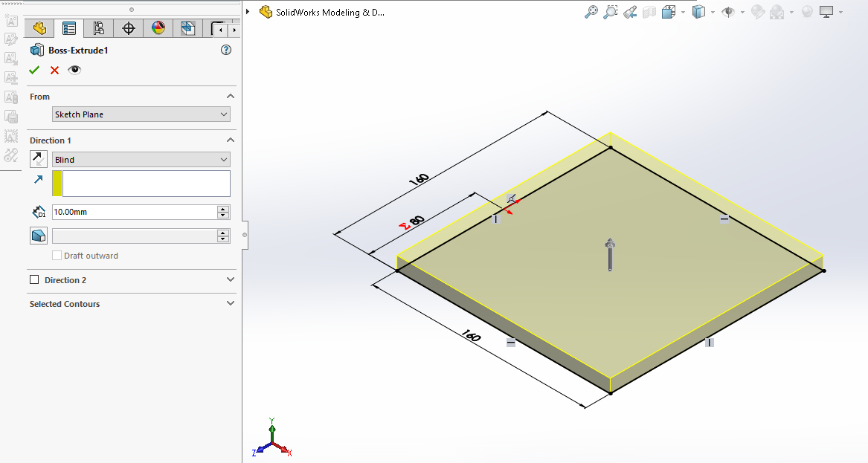Click the View Settings monitor icon

[x=827, y=12]
